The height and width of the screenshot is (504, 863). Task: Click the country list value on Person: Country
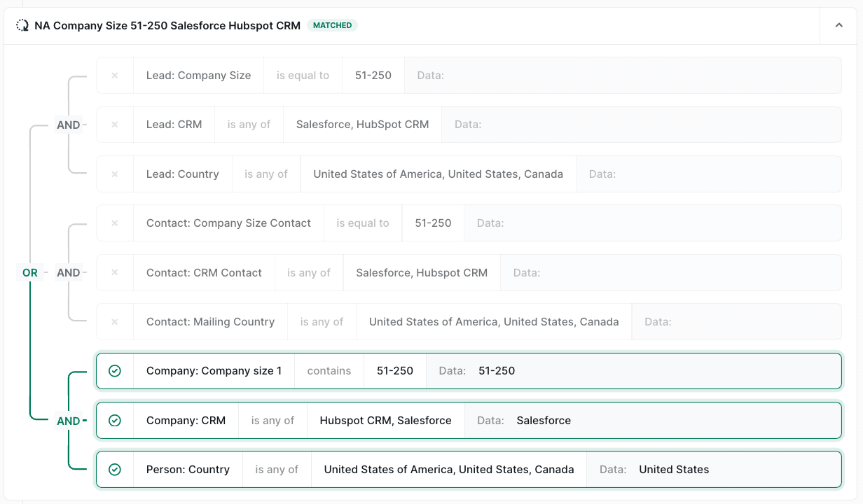[449, 470]
